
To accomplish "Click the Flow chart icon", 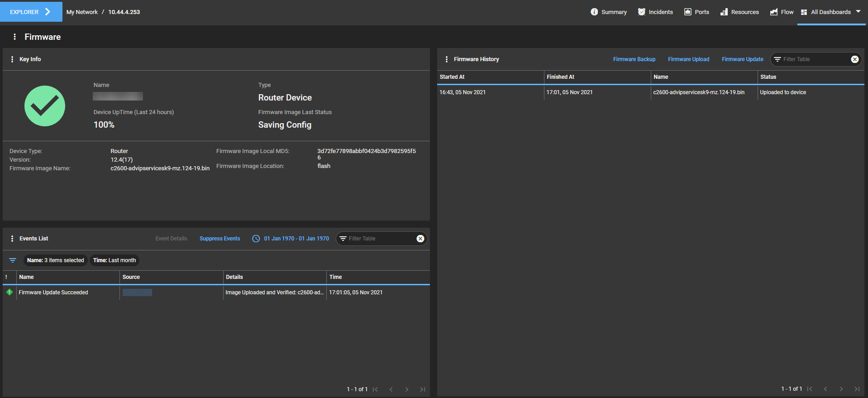I will point(774,12).
